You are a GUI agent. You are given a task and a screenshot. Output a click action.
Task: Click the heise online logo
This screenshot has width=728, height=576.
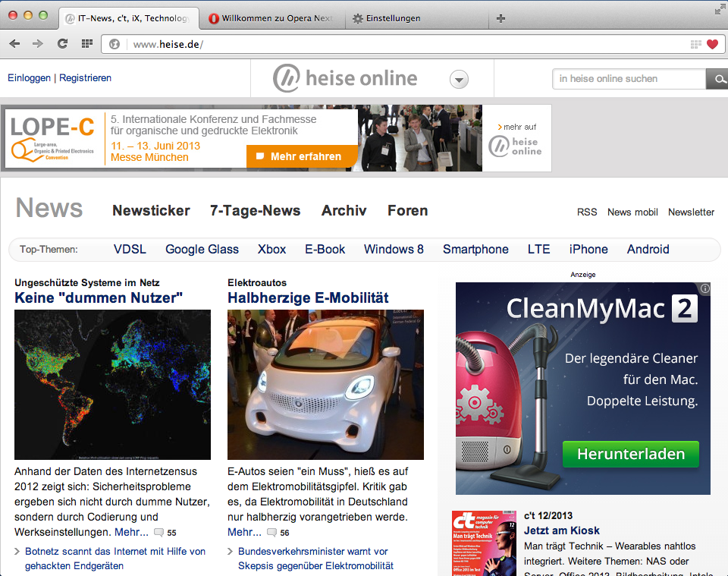click(345, 78)
